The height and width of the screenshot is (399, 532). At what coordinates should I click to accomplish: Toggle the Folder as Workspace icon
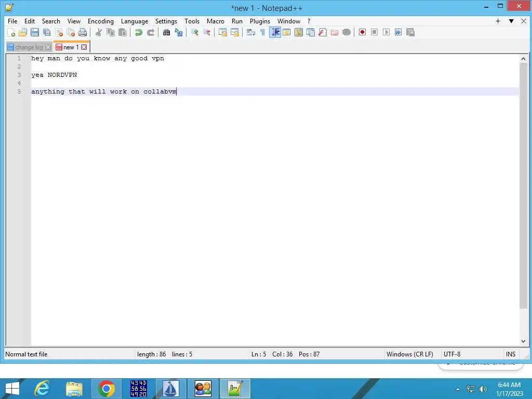(335, 32)
